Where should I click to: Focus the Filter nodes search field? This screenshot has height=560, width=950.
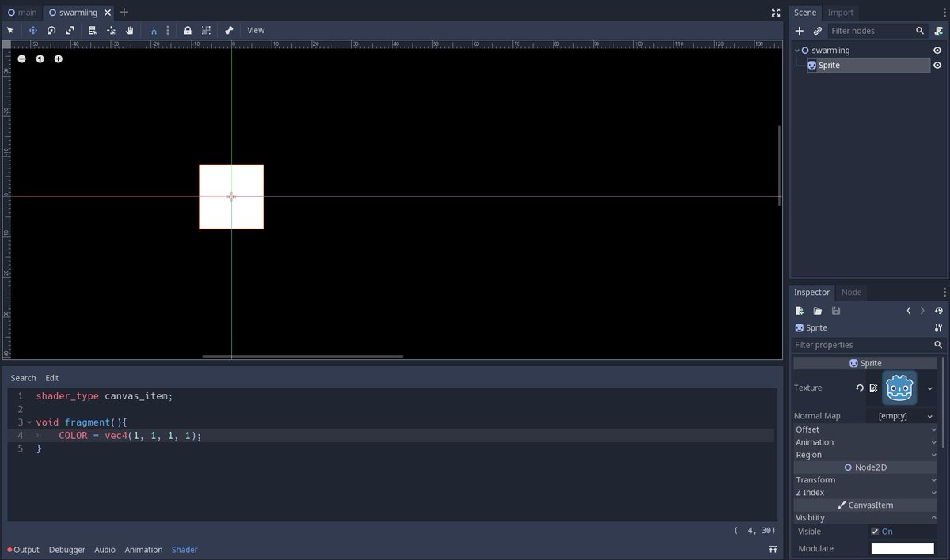877,31
